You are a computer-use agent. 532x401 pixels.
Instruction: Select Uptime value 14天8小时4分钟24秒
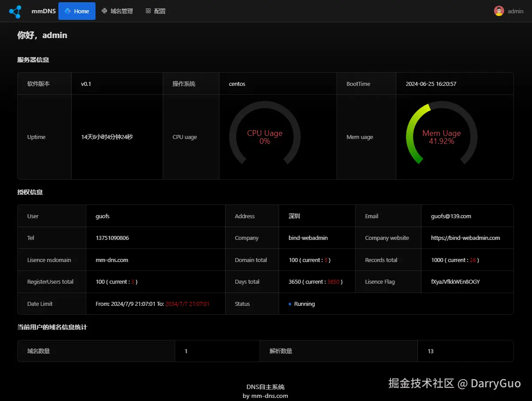tap(107, 137)
